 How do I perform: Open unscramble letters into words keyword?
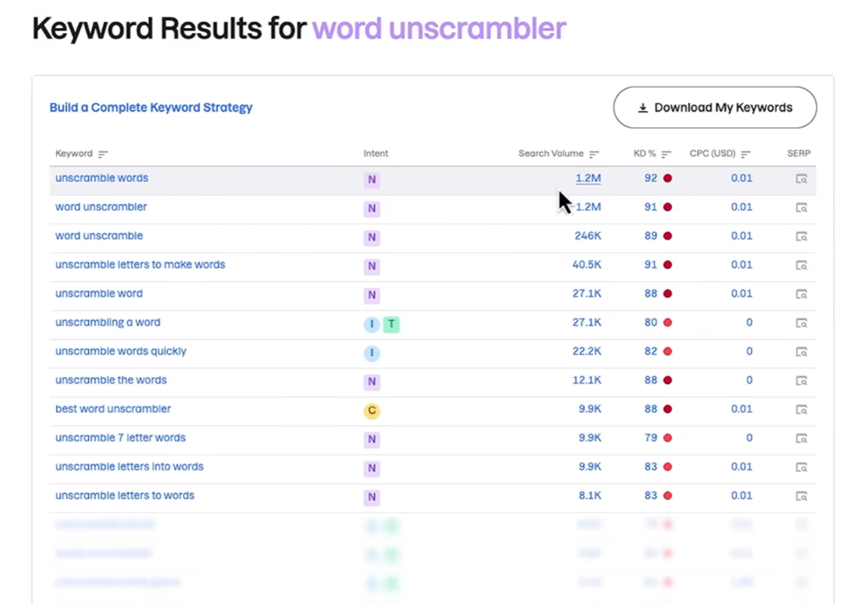pyautogui.click(x=130, y=466)
